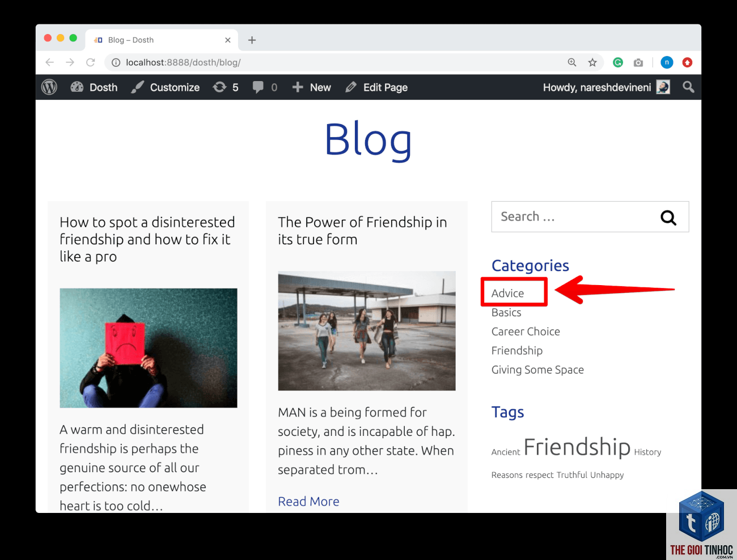This screenshot has width=737, height=560.
Task: Open the 5 pending updates item
Action: click(x=226, y=87)
